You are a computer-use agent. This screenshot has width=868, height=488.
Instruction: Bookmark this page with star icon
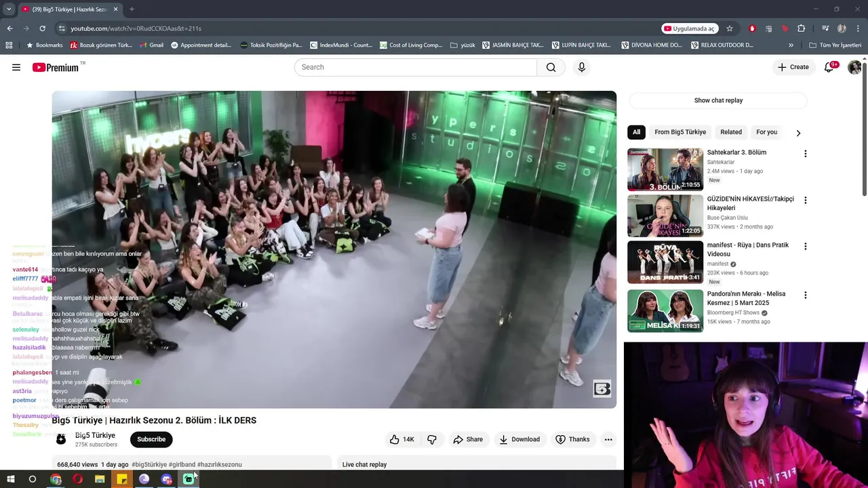pos(730,28)
